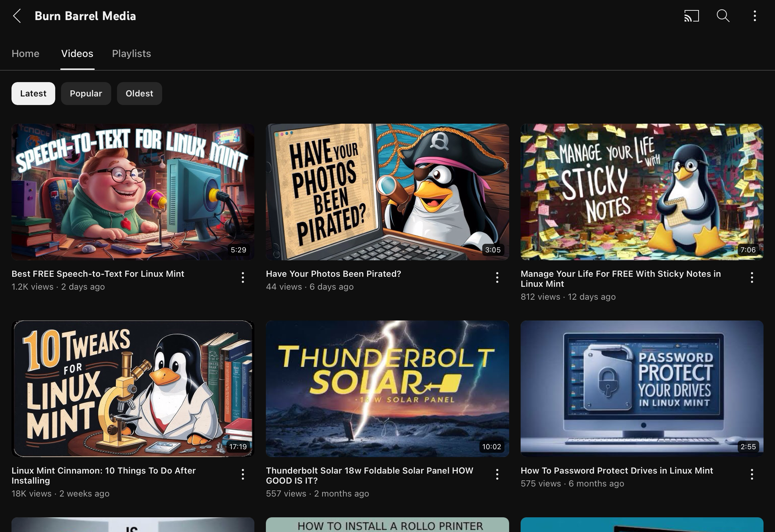This screenshot has width=775, height=532.
Task: Open title 'Manage Your Life For FREE With Sticky Notes'
Action: tap(621, 279)
